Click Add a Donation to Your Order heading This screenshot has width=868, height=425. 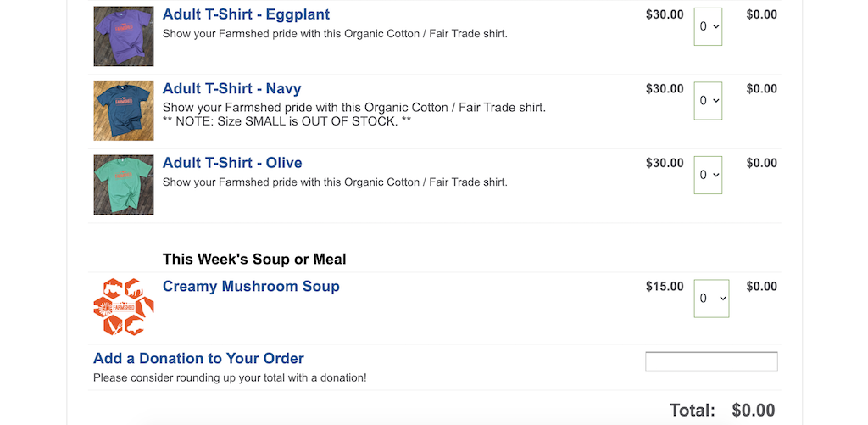click(x=198, y=359)
